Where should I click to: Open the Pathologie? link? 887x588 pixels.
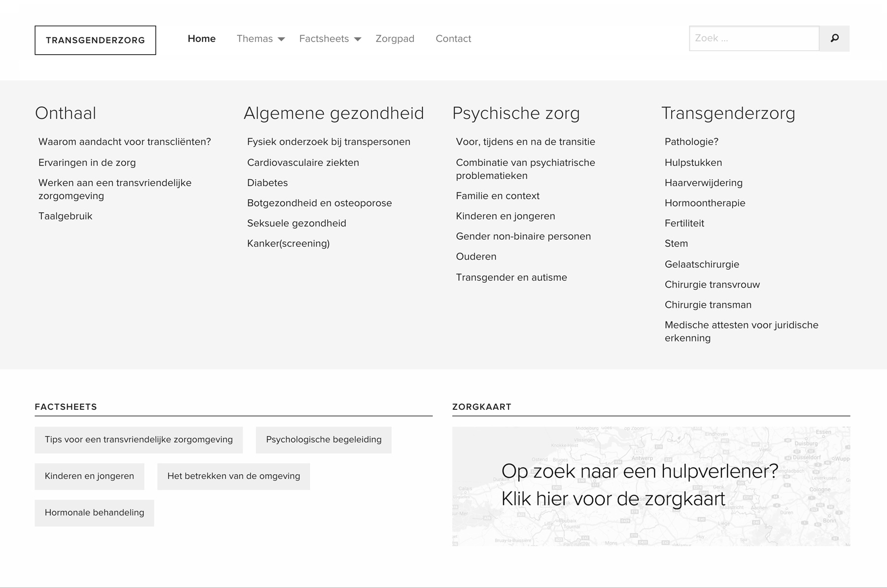point(692,142)
